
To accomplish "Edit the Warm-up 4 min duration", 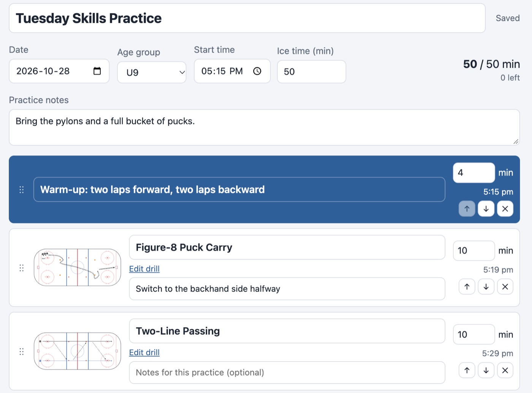I will pyautogui.click(x=474, y=173).
